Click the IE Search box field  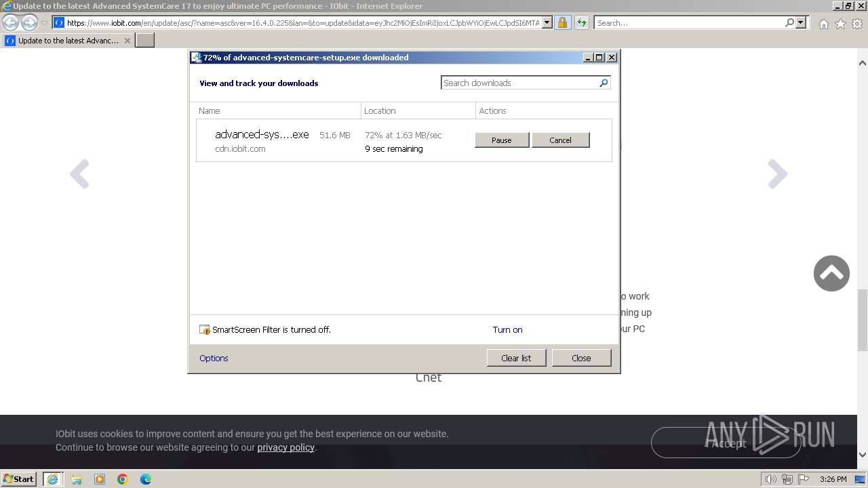689,22
